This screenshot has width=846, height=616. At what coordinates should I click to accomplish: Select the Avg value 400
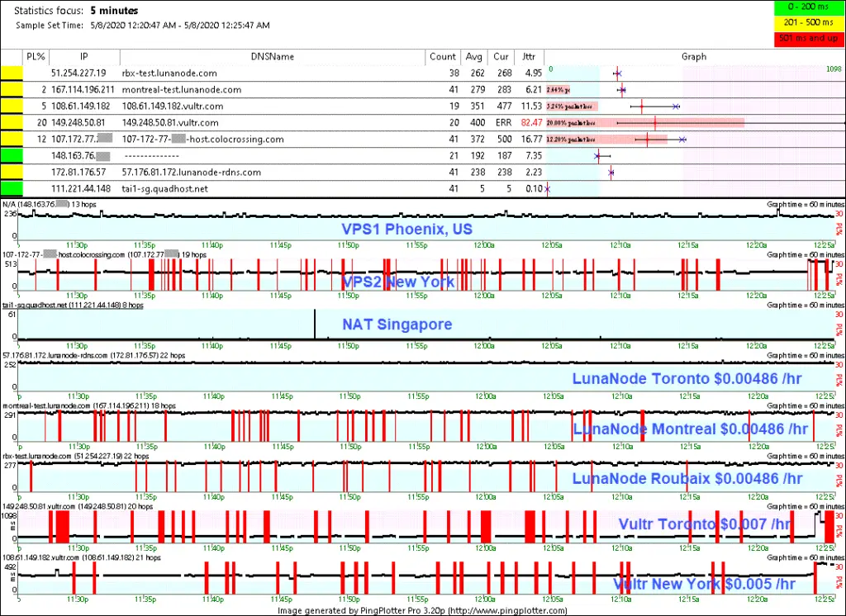tap(478, 123)
